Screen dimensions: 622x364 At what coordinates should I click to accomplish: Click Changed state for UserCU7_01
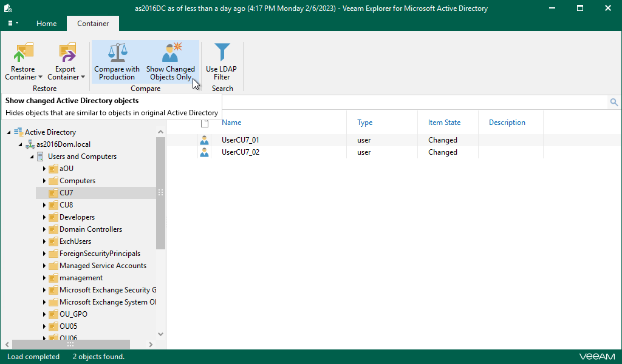coord(443,140)
